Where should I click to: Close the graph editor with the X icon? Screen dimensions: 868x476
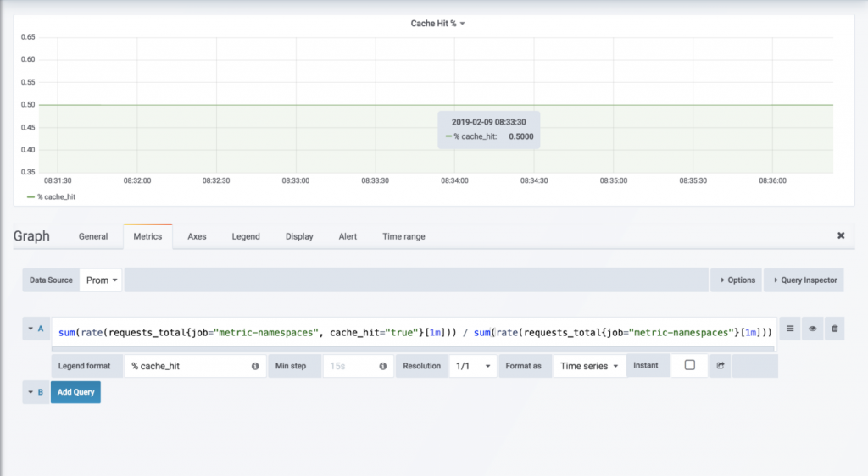[841, 236]
